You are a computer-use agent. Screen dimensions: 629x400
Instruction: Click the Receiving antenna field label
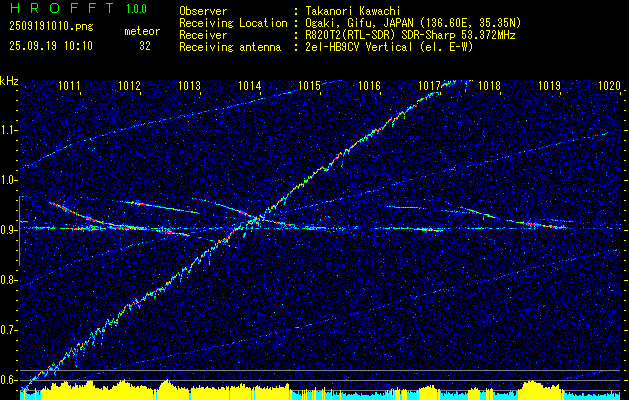coord(230,47)
